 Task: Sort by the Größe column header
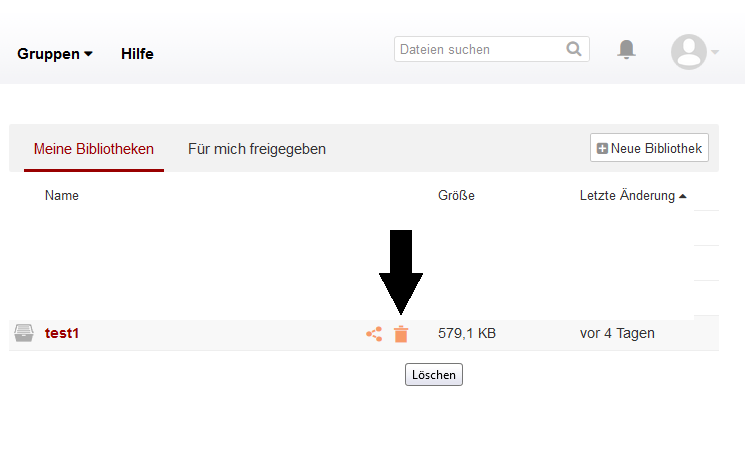pos(456,195)
